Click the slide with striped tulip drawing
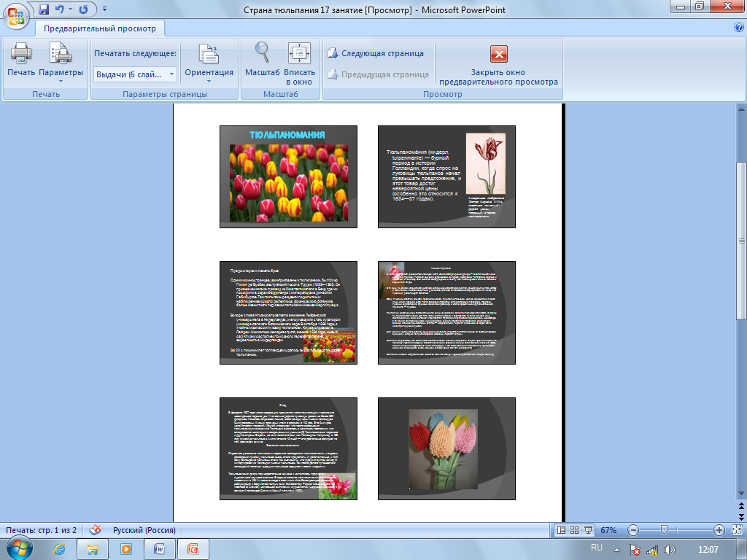Screen dimensions: 747x560 (446, 176)
